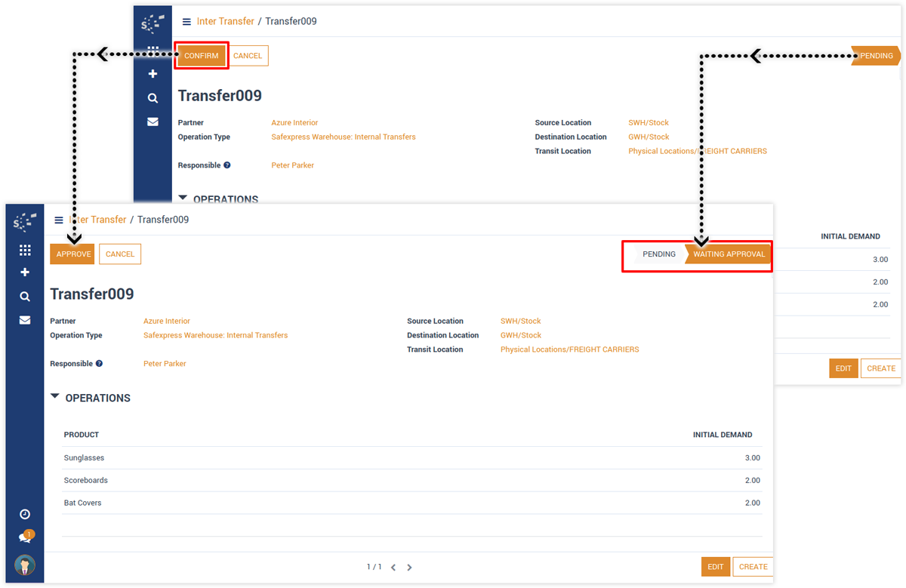Collapse the Operations section above the Sunglasses row
Viewport: 906px width, 588px height.
click(x=55, y=397)
